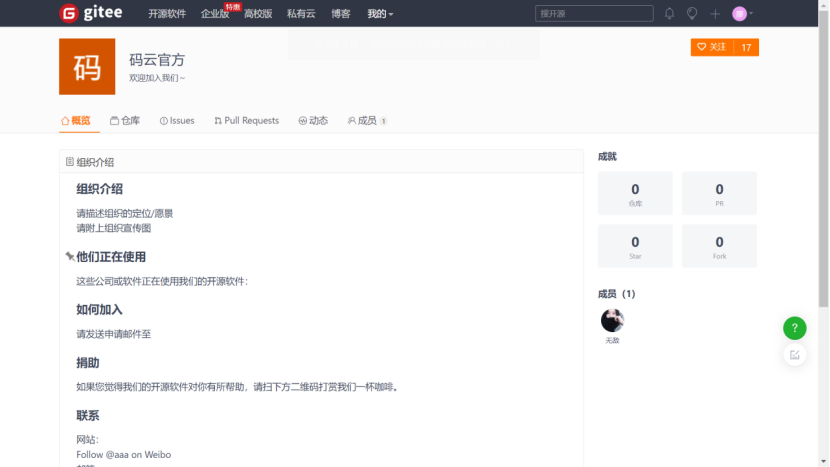Click the plus create icon
The image size is (830, 467).
click(x=715, y=14)
